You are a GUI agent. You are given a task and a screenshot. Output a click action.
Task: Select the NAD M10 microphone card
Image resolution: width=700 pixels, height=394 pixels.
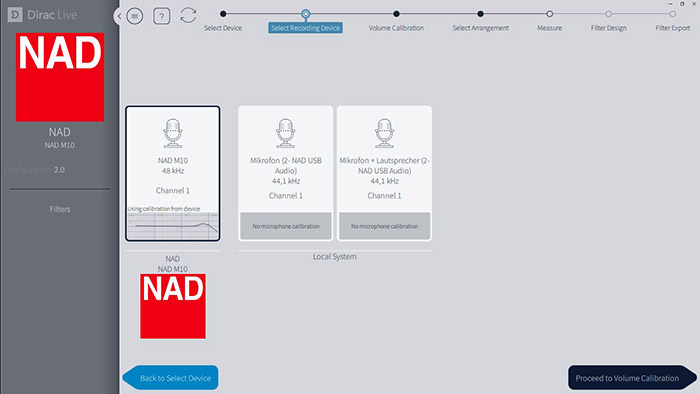173,174
